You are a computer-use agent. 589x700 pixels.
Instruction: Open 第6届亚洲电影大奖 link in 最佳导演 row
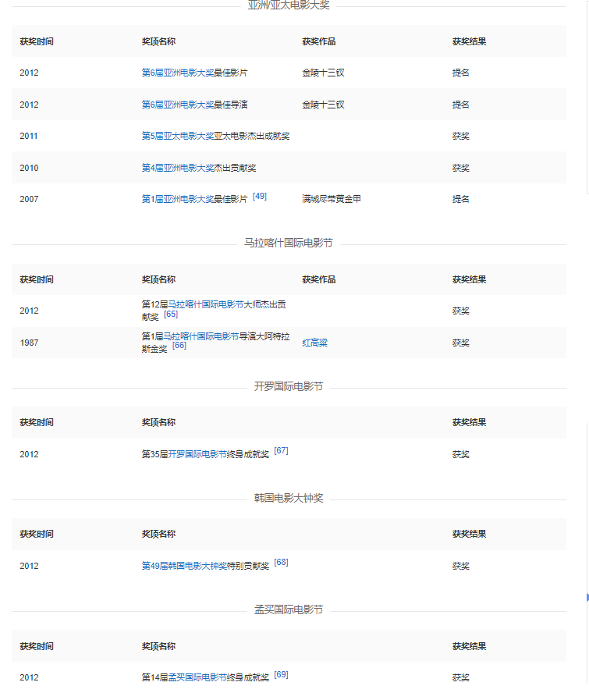177,105
